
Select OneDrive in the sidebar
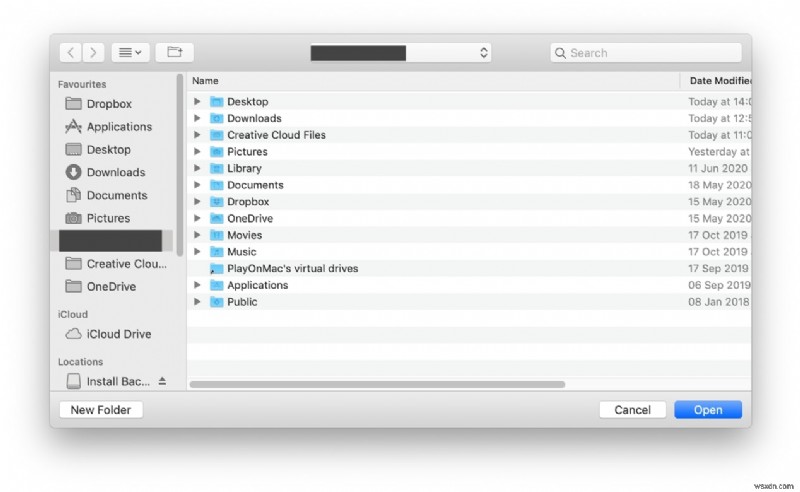pyautogui.click(x=111, y=286)
